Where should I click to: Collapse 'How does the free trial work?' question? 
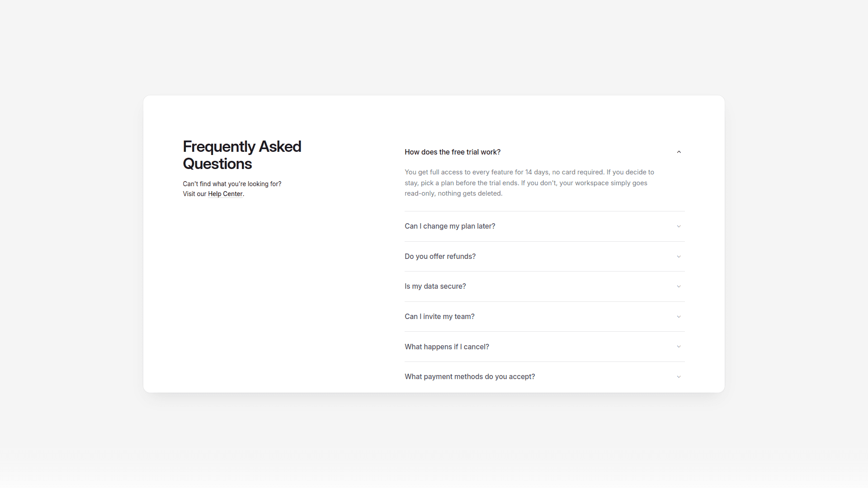(x=544, y=152)
